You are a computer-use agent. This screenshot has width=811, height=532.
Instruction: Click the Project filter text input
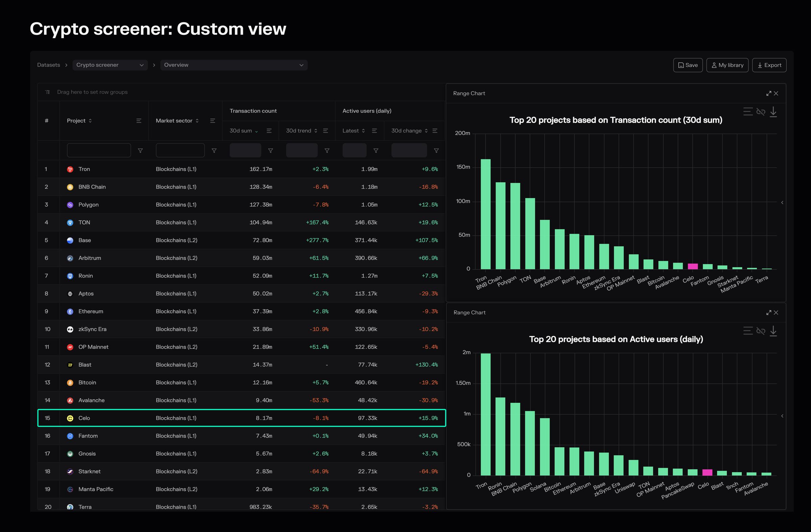[x=99, y=150]
